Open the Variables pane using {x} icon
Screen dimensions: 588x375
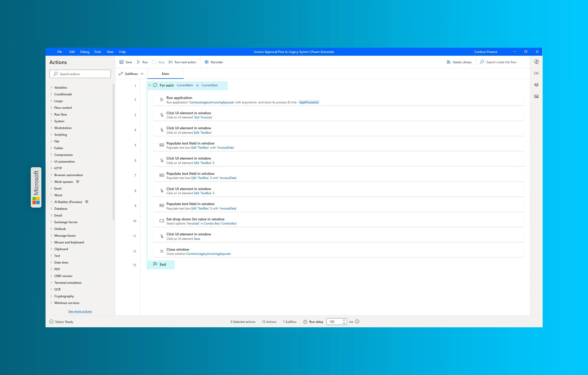coord(536,73)
